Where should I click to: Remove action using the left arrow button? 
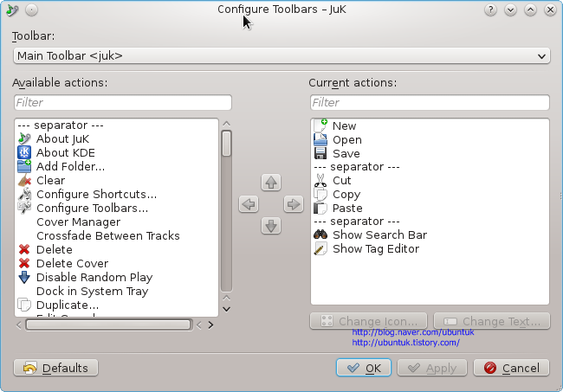pyautogui.click(x=249, y=204)
